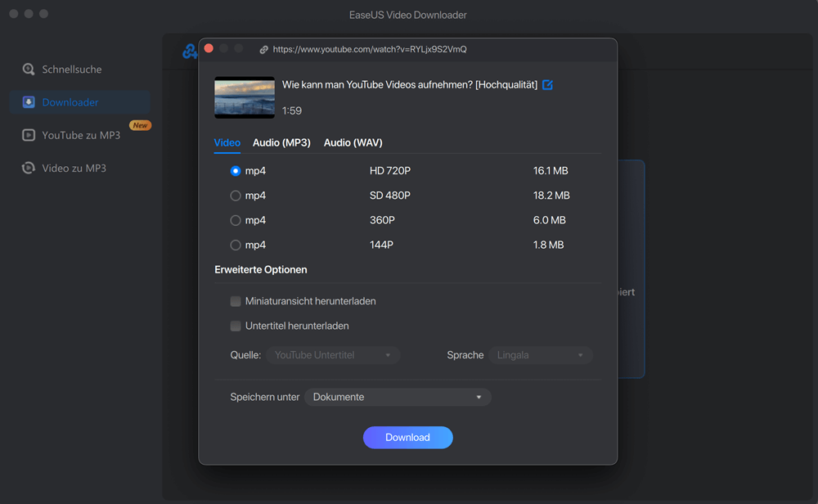
Task: Open the Quelle YouTube Untertitel dropdown
Action: [x=333, y=355]
